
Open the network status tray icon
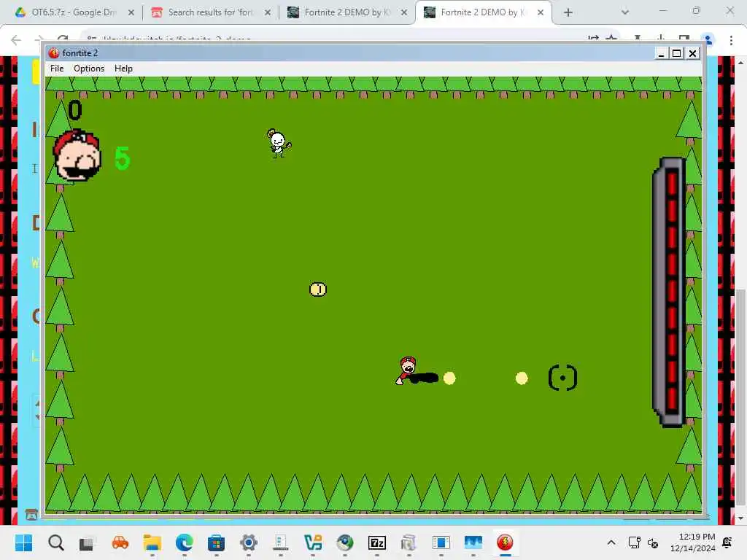pos(634,542)
